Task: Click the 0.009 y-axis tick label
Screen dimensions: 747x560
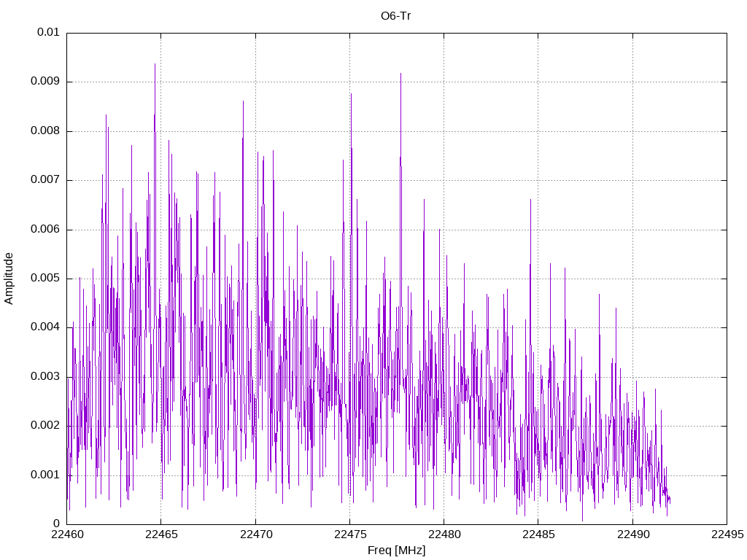Action: point(45,81)
